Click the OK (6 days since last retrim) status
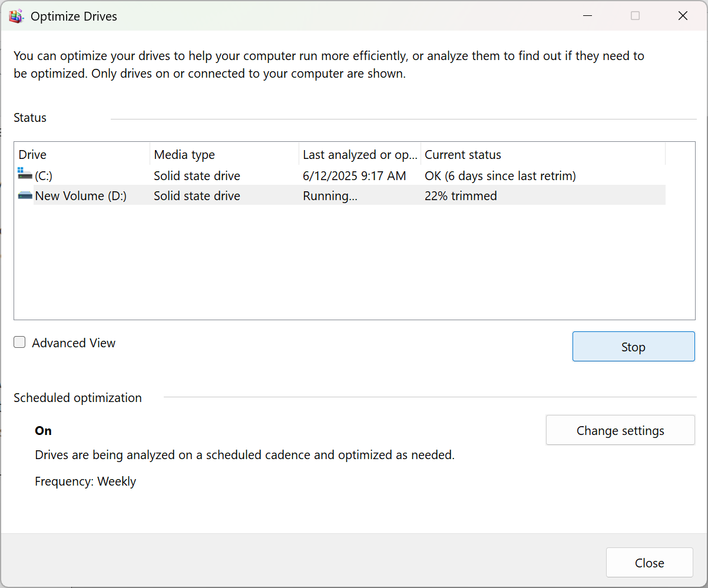The height and width of the screenshot is (588, 708). click(500, 175)
